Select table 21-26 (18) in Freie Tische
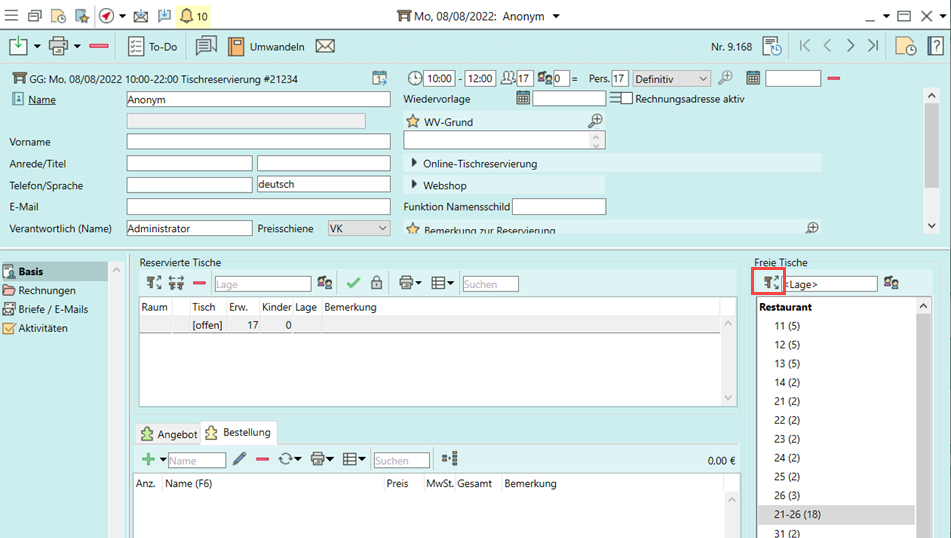Image resolution: width=951 pixels, height=538 pixels. pyautogui.click(x=800, y=514)
